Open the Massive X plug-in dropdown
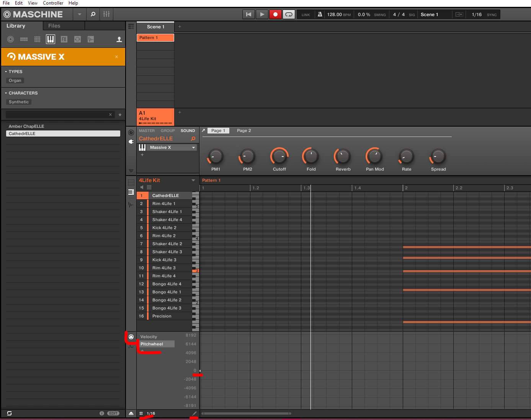The height and width of the screenshot is (420, 531). tap(193, 147)
